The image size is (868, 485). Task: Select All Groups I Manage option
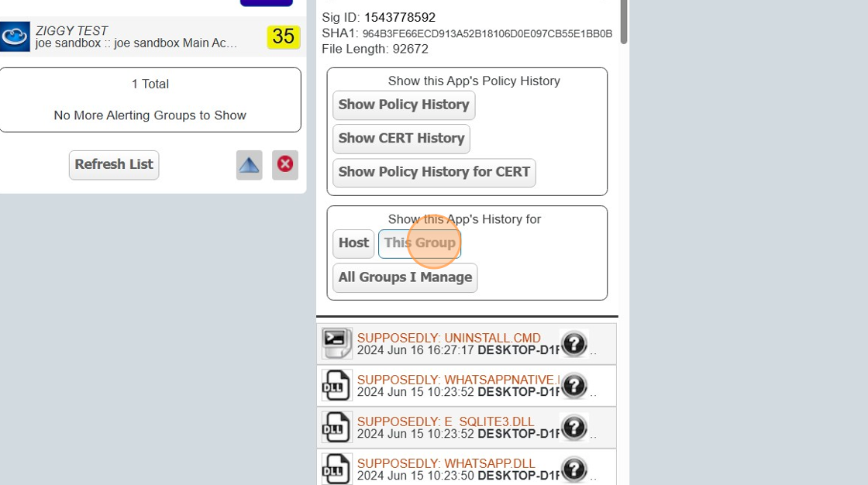point(404,277)
